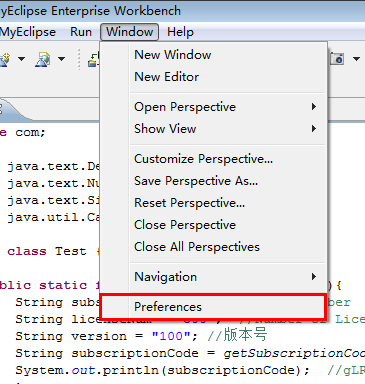Viewport: 365px width, 384px height.
Task: Click the 'String version' code line
Action: point(141,335)
